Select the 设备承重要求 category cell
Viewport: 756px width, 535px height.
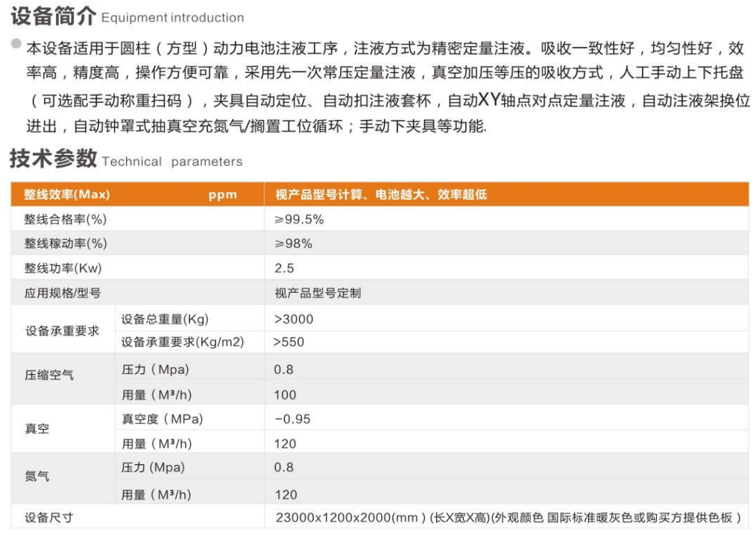(x=62, y=330)
